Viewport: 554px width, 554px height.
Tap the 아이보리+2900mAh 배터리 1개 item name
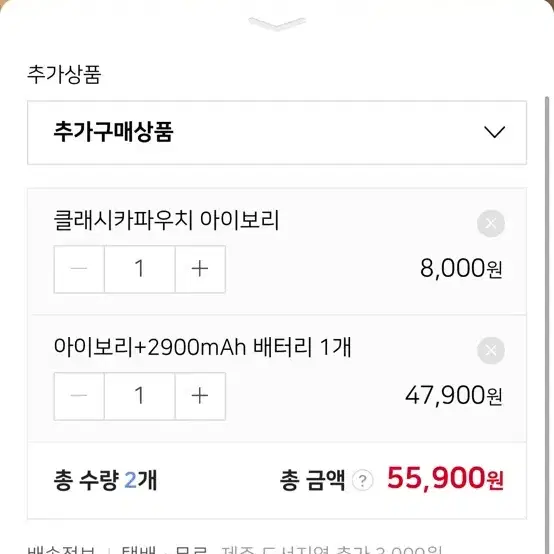click(202, 347)
